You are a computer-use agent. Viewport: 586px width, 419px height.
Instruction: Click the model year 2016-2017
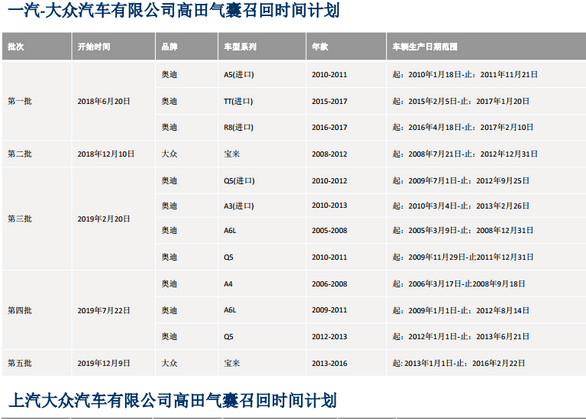(x=329, y=127)
